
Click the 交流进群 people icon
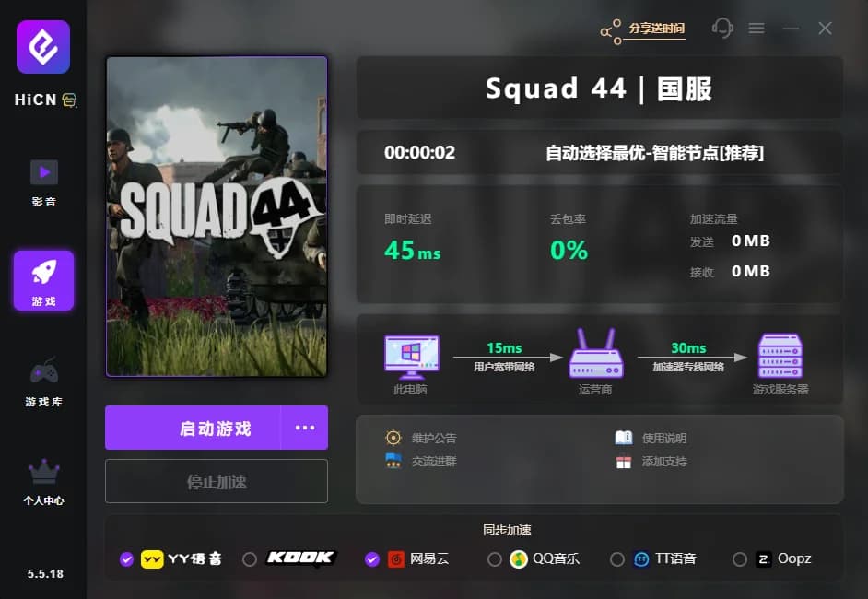393,461
